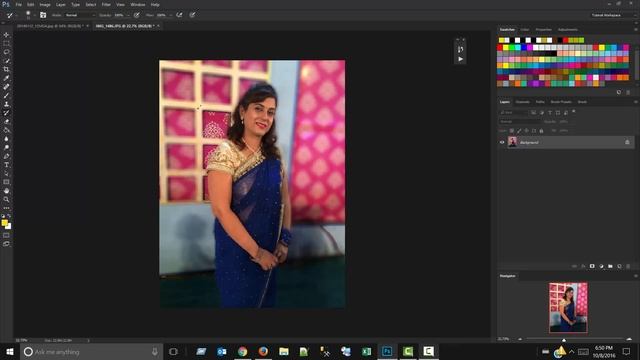Toggle airbrush-style build-up in options bar
Screen dimensions: 640x360
tap(179, 15)
